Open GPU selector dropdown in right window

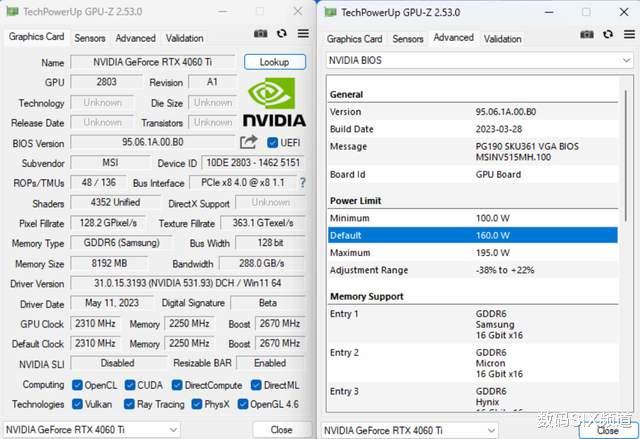[x=409, y=430]
